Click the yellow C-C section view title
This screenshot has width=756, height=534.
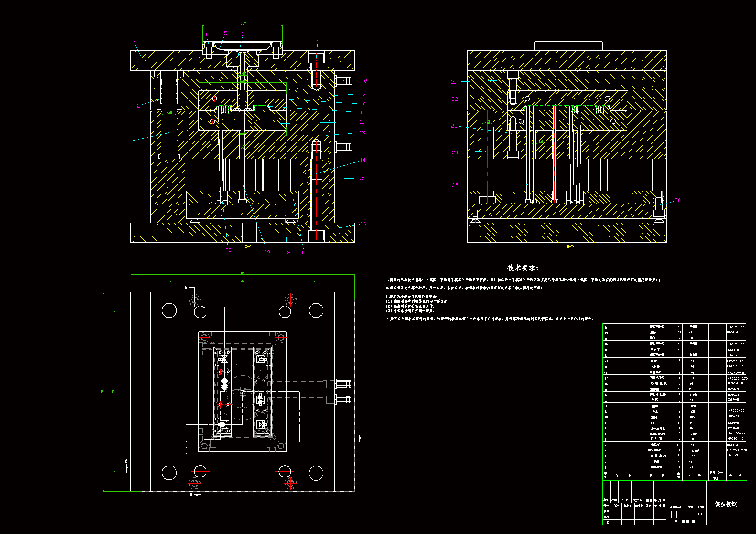click(x=248, y=246)
